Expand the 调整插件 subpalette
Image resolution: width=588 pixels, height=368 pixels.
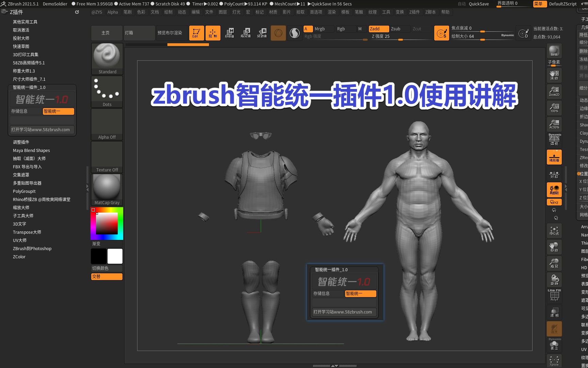[22, 142]
